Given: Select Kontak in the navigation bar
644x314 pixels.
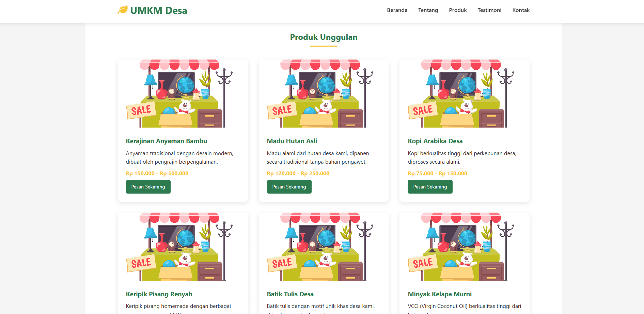Looking at the screenshot, I should (x=521, y=10).
